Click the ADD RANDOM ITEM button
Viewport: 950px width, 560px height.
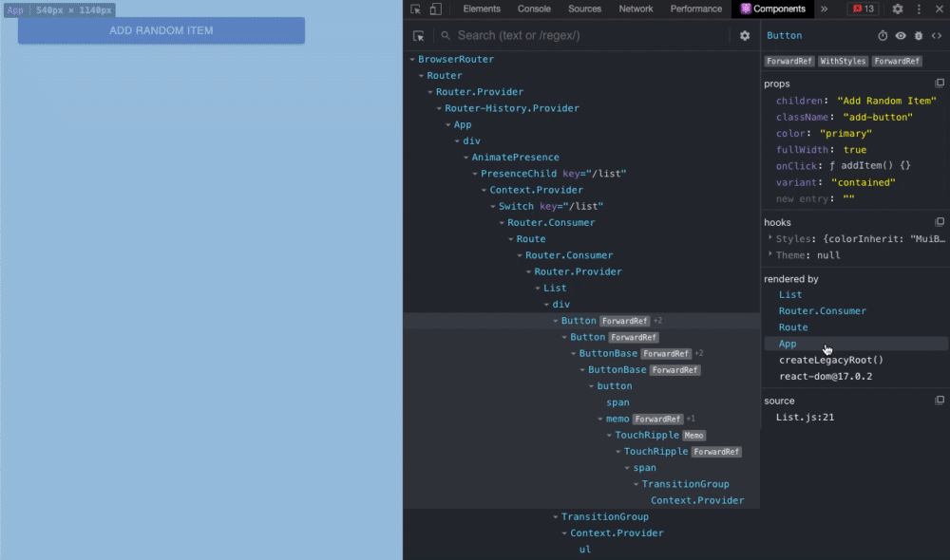(161, 30)
